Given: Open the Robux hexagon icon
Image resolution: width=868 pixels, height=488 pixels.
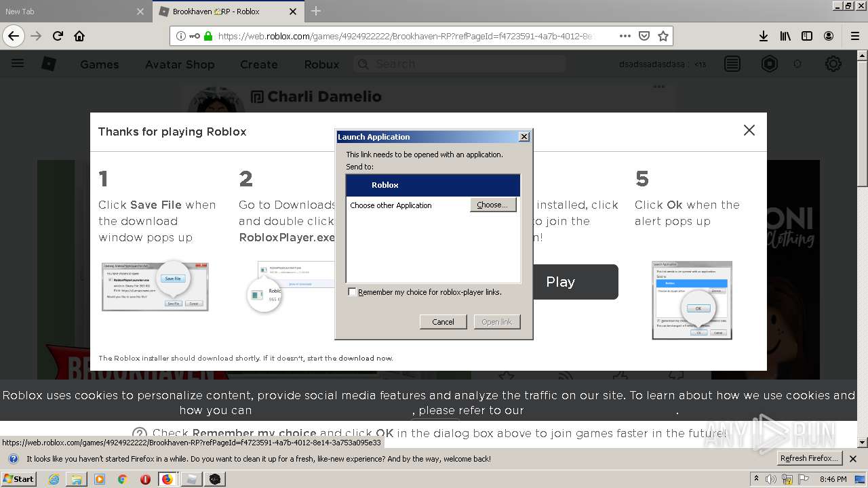Looking at the screenshot, I should coord(769,64).
